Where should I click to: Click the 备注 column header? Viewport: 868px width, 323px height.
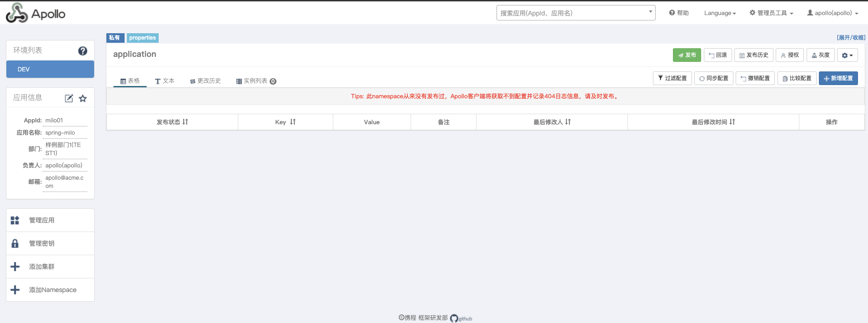[444, 122]
